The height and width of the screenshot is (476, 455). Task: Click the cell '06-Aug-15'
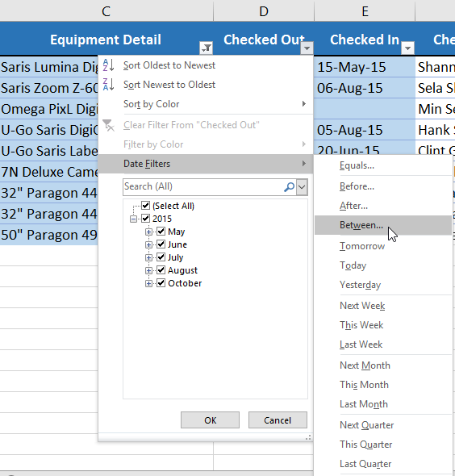click(x=365, y=88)
